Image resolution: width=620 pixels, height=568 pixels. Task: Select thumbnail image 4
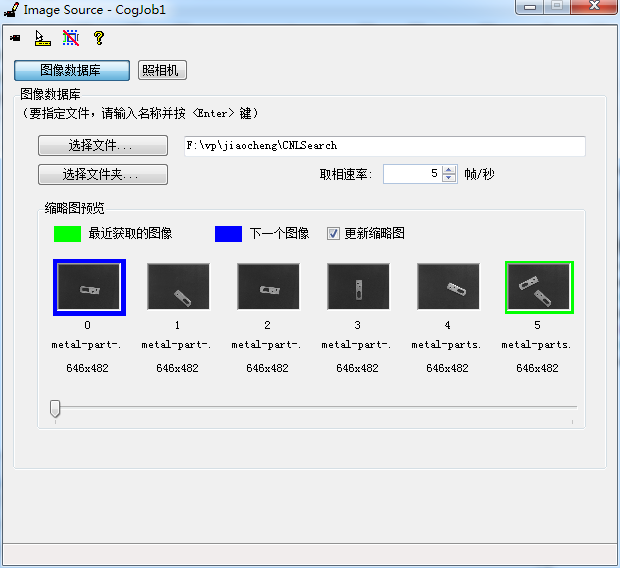point(448,286)
